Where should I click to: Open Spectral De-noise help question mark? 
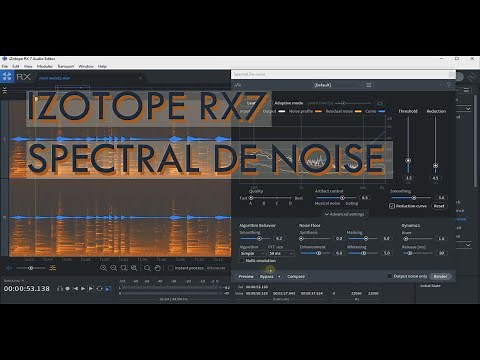(x=449, y=85)
